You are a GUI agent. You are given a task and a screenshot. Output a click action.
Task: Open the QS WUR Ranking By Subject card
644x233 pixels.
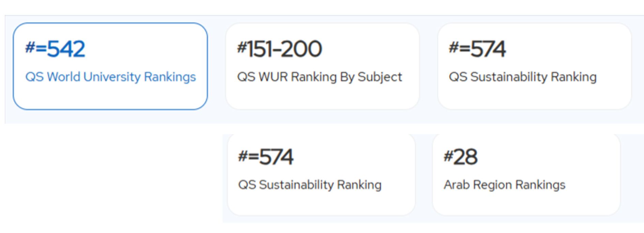coord(322,66)
